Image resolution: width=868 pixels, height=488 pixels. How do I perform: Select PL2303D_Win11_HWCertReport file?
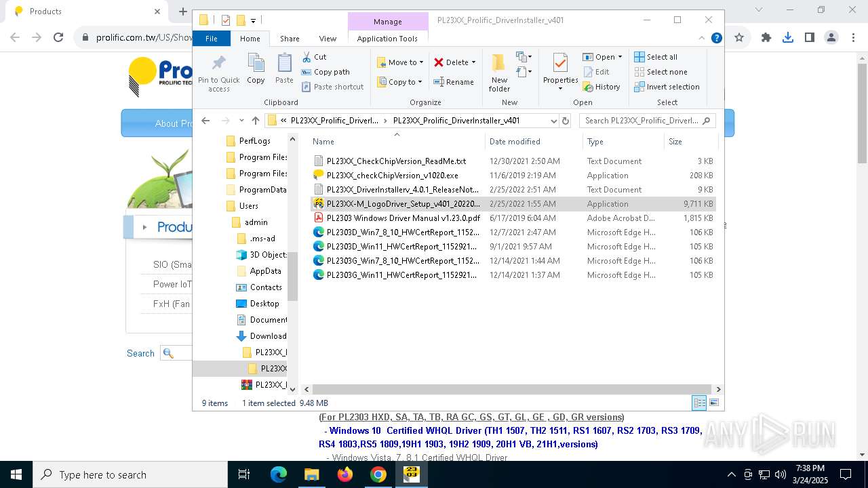[x=397, y=247]
